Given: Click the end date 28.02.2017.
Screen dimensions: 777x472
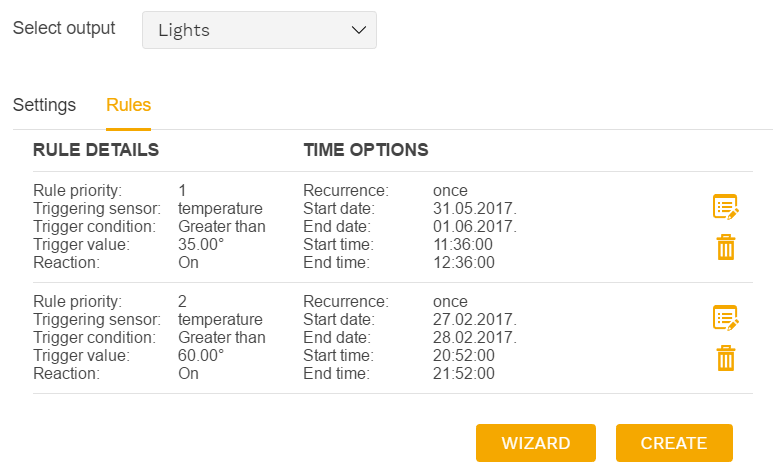Looking at the screenshot, I should click(x=475, y=337).
